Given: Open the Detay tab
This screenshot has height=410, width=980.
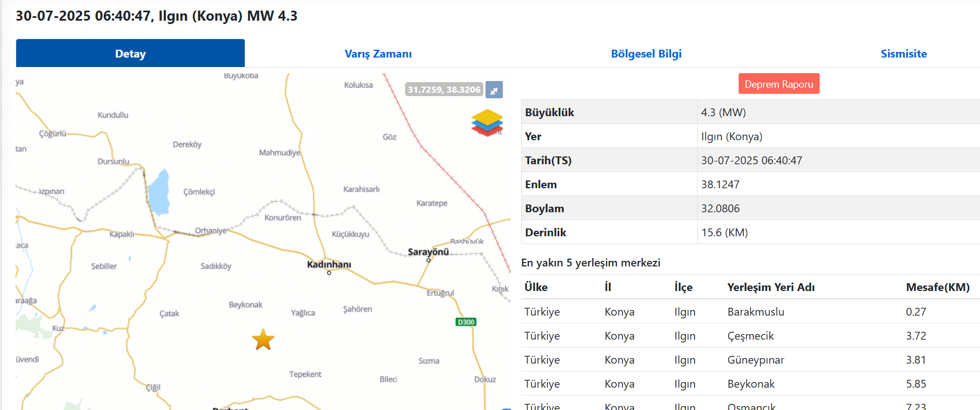Looking at the screenshot, I should [130, 54].
